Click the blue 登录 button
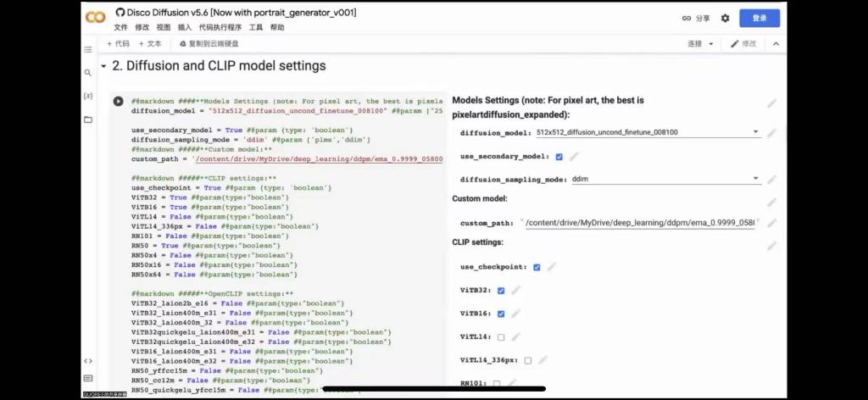Screen dimensions: 868x400 (x=759, y=18)
